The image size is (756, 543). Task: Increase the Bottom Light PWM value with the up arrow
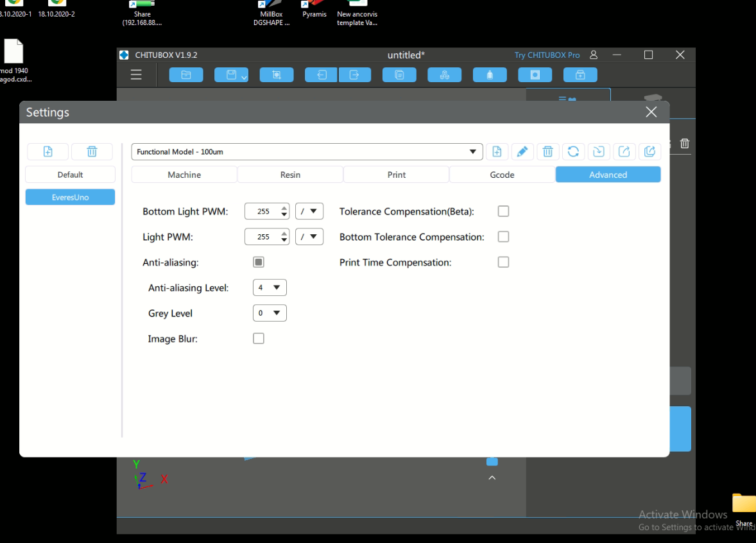click(284, 208)
